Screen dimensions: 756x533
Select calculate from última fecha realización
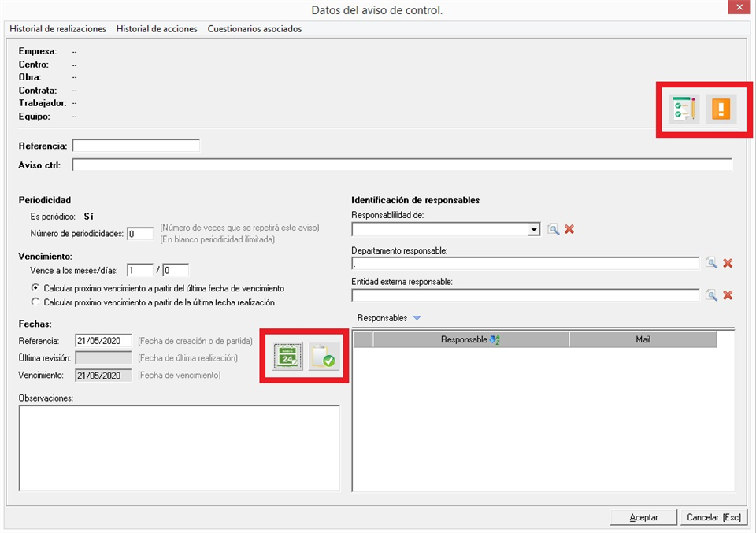[35, 302]
